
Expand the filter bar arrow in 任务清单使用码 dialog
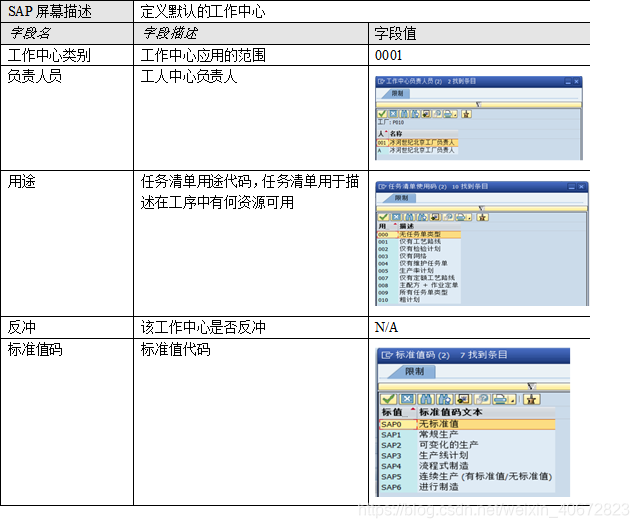point(481,208)
